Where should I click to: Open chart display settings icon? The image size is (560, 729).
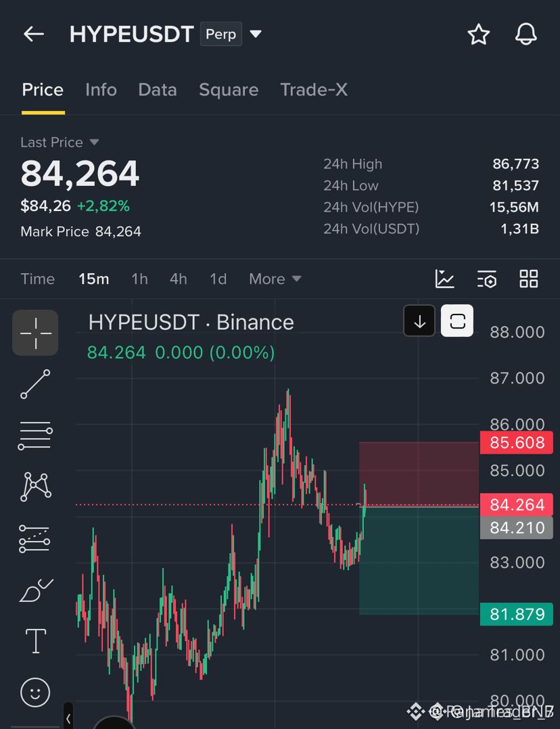click(487, 279)
